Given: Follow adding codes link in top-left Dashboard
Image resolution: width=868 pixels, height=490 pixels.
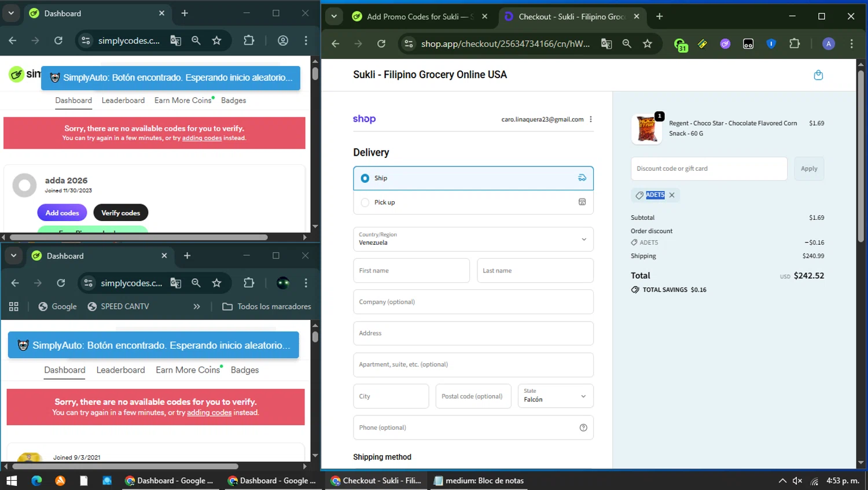Looking at the screenshot, I should (x=202, y=138).
